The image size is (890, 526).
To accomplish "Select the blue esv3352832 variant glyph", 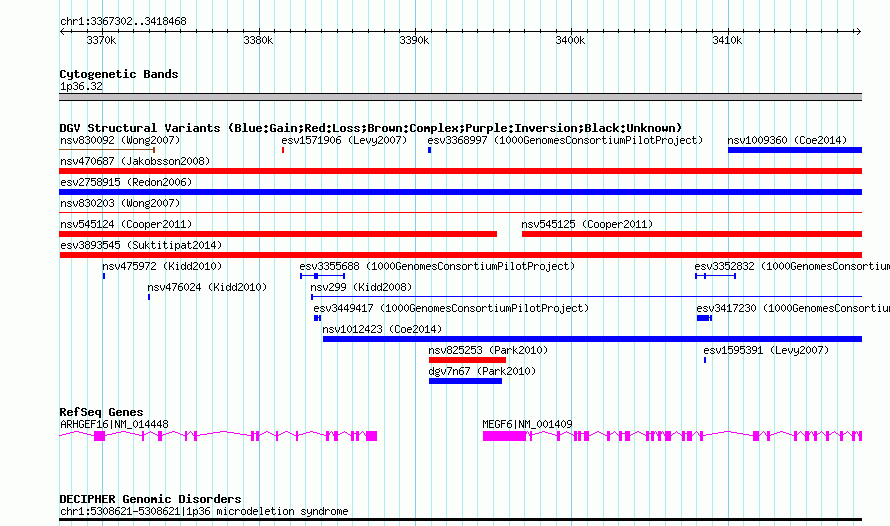I will 716,276.
